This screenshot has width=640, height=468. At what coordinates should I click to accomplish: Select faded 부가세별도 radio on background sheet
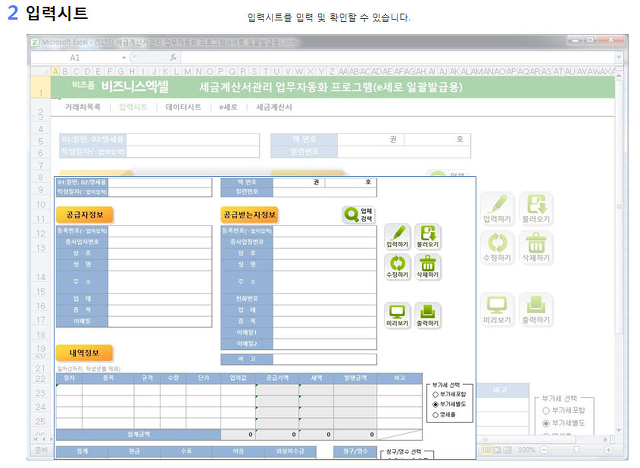[x=546, y=424]
